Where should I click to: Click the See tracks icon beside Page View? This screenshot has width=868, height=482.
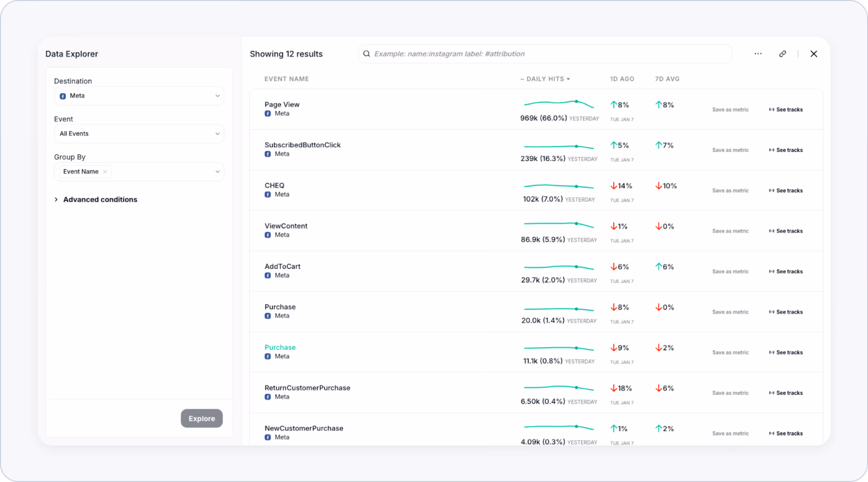[772, 110]
